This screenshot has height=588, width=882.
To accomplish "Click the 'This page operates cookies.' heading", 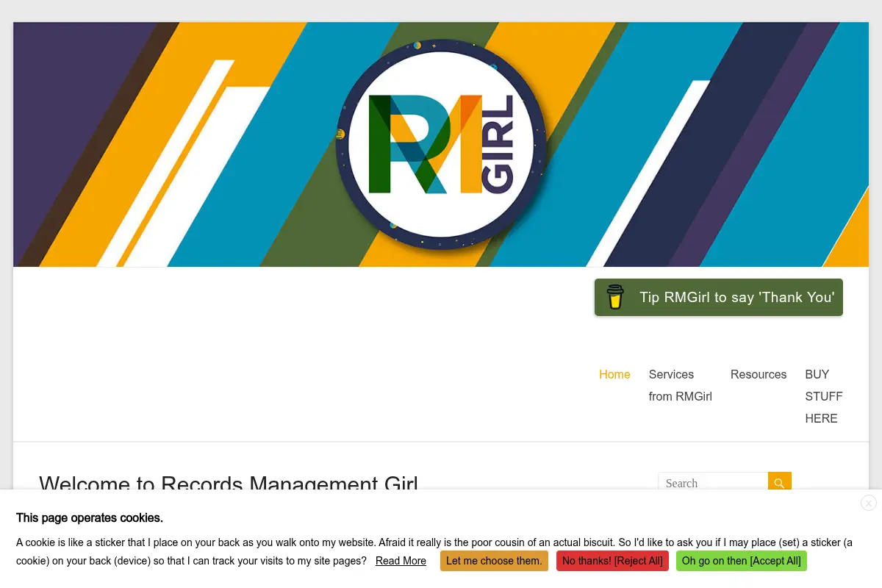I will [x=90, y=517].
